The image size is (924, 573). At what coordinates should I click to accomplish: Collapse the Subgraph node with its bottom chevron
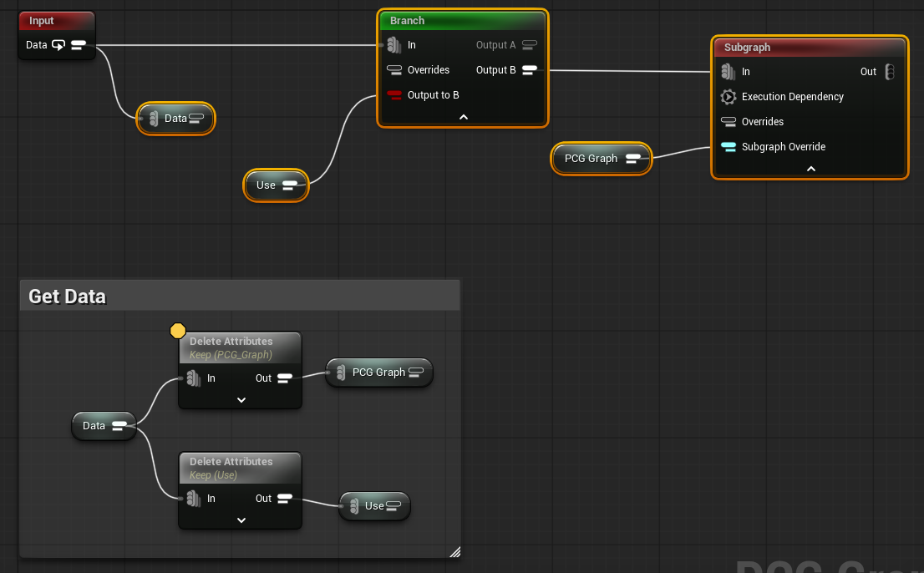(x=810, y=169)
